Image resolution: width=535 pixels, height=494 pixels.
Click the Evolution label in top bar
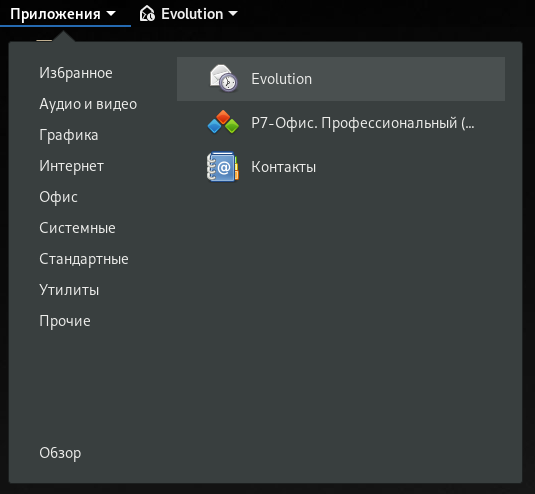192,14
